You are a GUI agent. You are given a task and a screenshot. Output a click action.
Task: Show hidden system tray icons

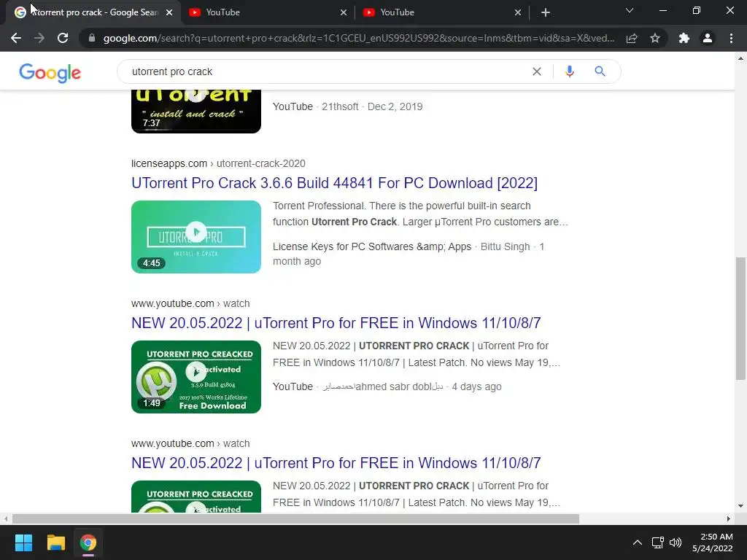pos(638,542)
